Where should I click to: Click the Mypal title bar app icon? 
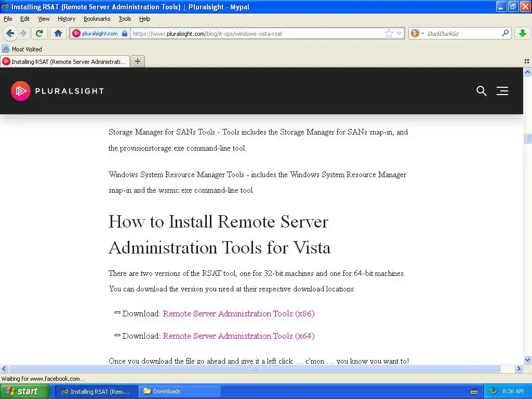pos(5,6)
